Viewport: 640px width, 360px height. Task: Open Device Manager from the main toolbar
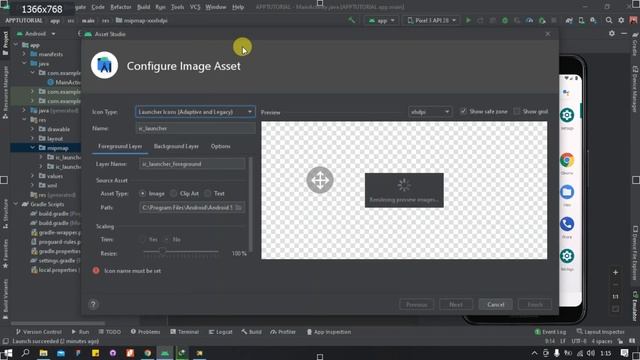pyautogui.click(x=581, y=20)
